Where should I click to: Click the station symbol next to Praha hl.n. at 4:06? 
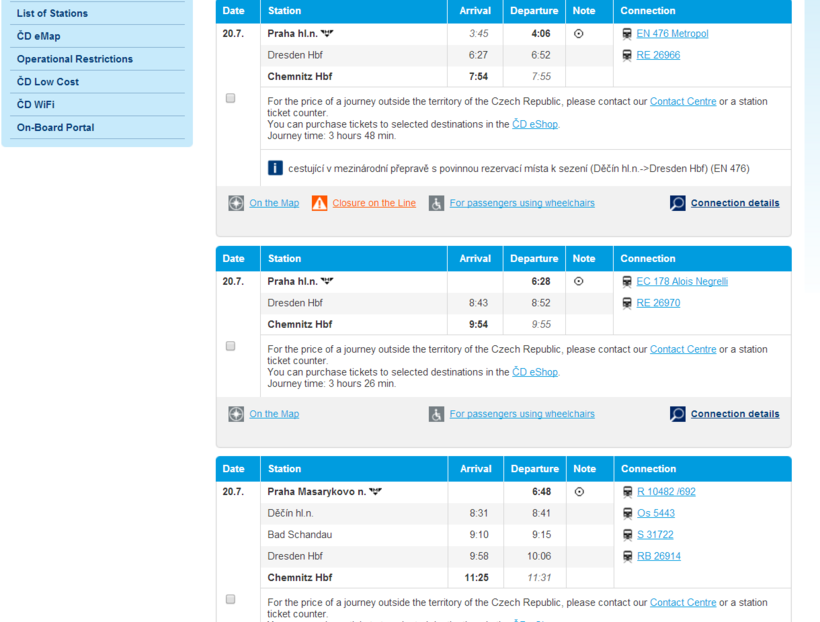pyautogui.click(x=327, y=33)
